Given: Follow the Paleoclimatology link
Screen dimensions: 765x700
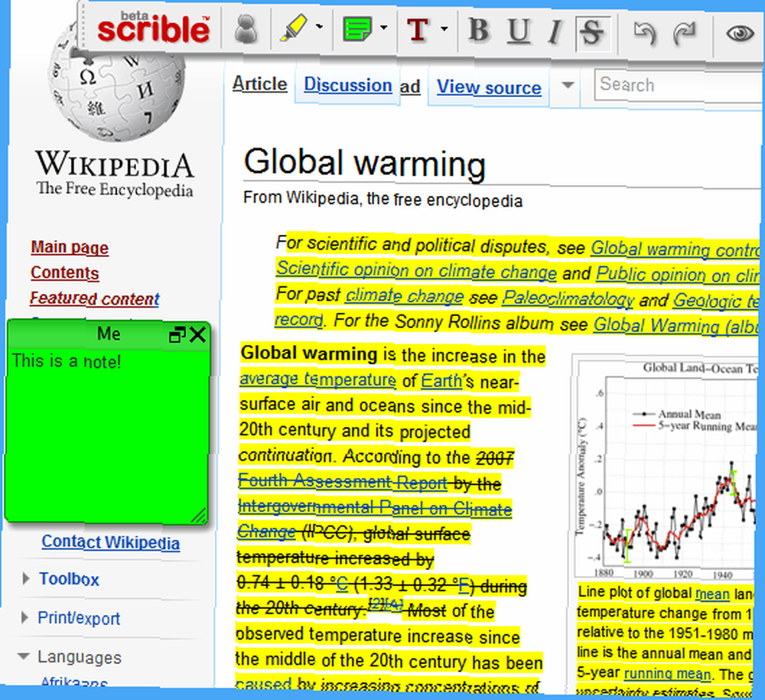Looking at the screenshot, I should click(568, 298).
